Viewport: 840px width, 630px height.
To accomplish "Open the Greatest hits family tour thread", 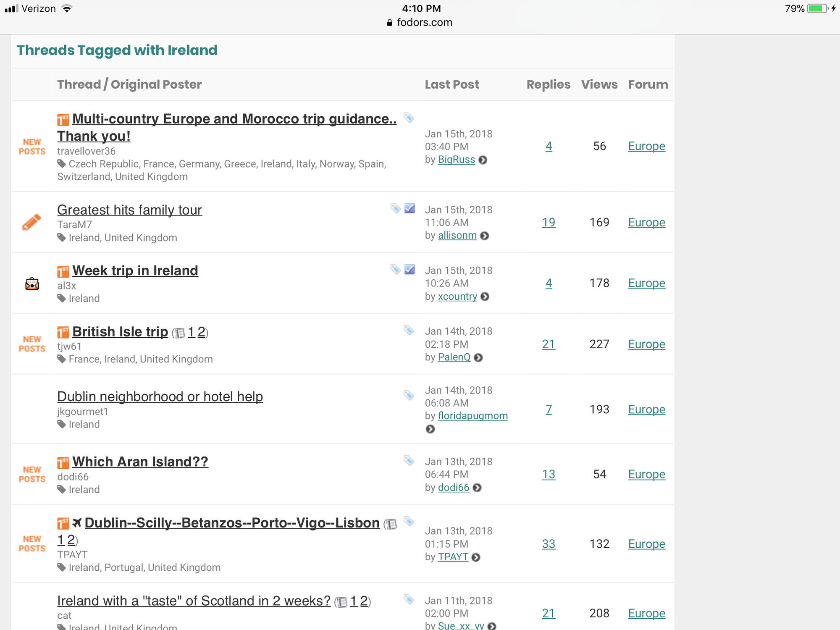I will coord(129,210).
